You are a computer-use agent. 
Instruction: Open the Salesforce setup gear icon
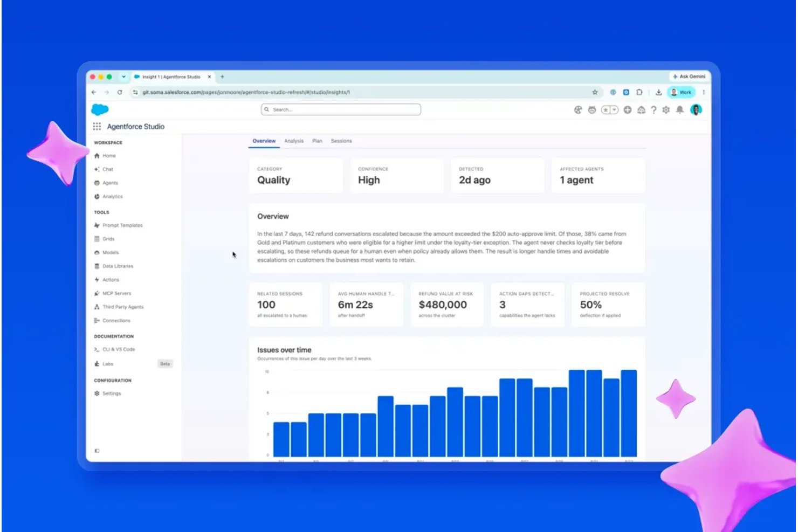click(x=666, y=110)
